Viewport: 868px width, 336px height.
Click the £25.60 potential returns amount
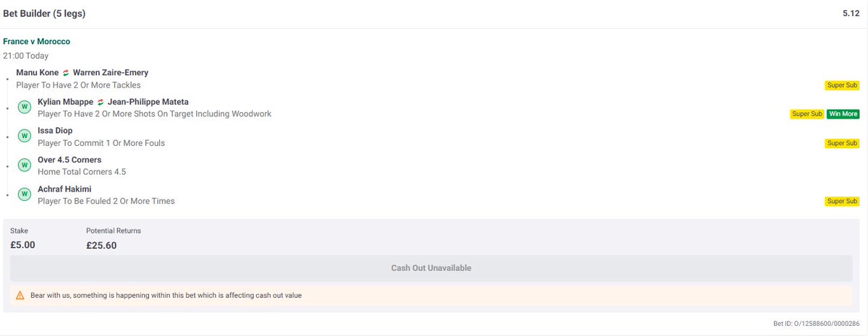pos(101,245)
